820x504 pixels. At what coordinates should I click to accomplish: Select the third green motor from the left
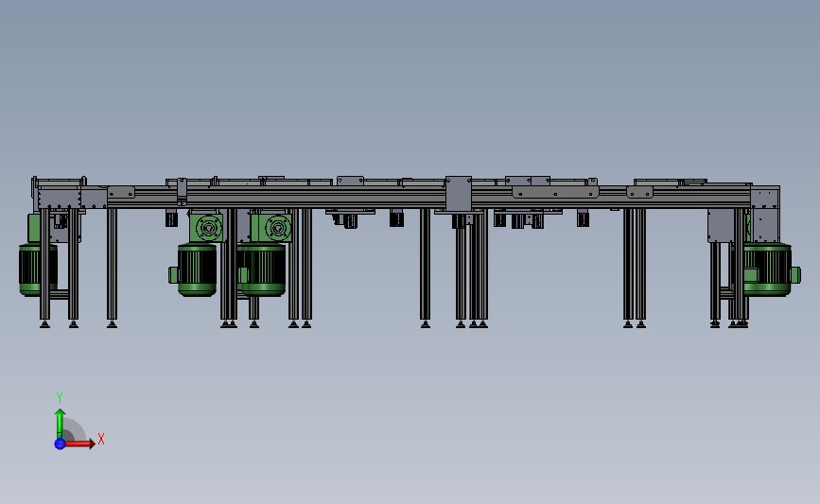[x=263, y=269]
